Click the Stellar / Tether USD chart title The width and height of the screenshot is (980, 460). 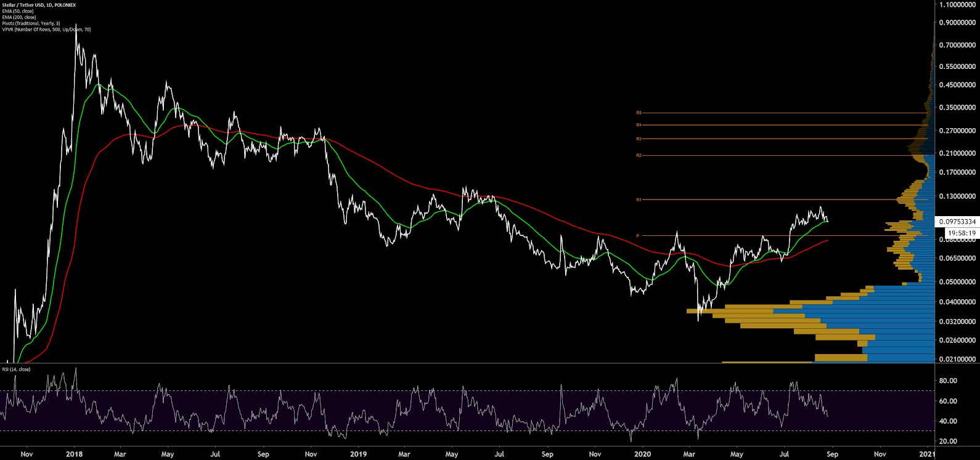point(38,5)
